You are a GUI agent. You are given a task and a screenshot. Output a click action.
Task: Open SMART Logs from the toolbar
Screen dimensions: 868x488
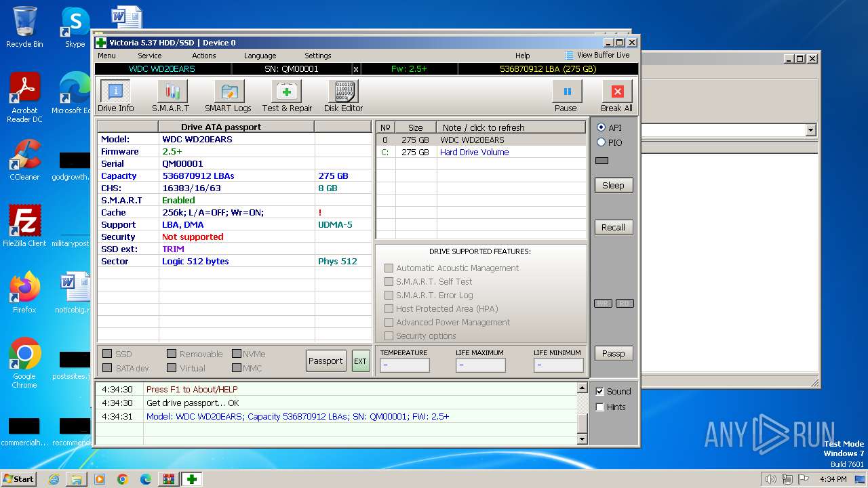coord(229,96)
